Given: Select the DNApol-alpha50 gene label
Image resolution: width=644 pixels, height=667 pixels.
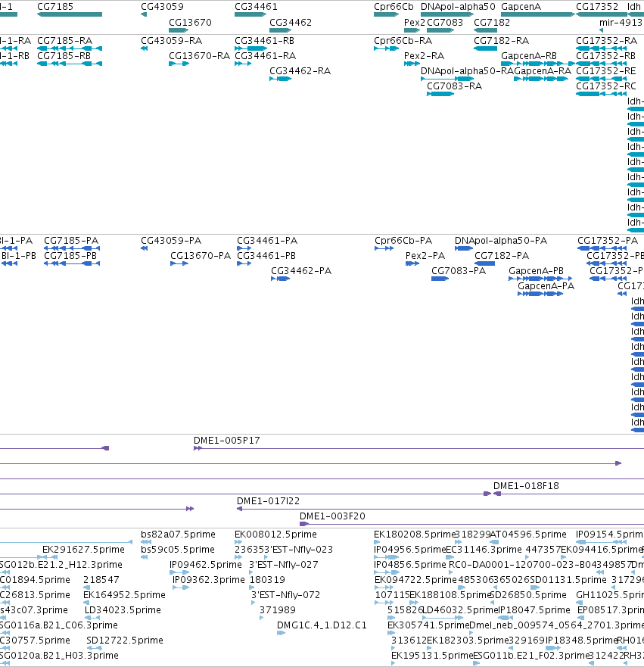Looking at the screenshot, I should 458,6.
